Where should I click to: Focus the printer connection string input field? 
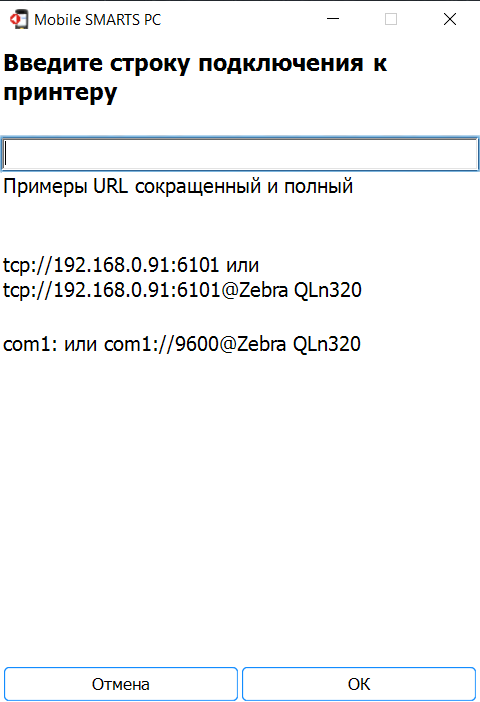[x=240, y=154]
